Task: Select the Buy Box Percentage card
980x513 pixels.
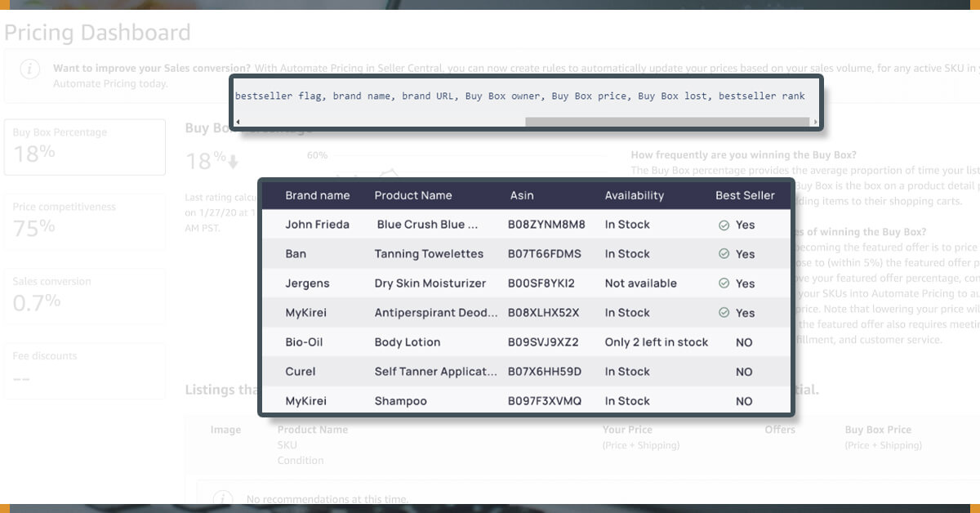Action: click(84, 147)
